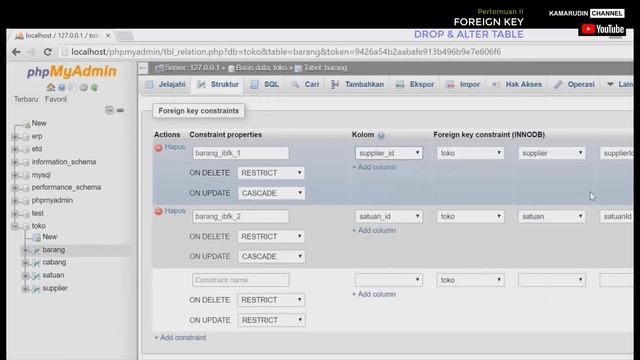640x360 pixels.
Task: Click the Terbaru link
Action: click(26, 99)
